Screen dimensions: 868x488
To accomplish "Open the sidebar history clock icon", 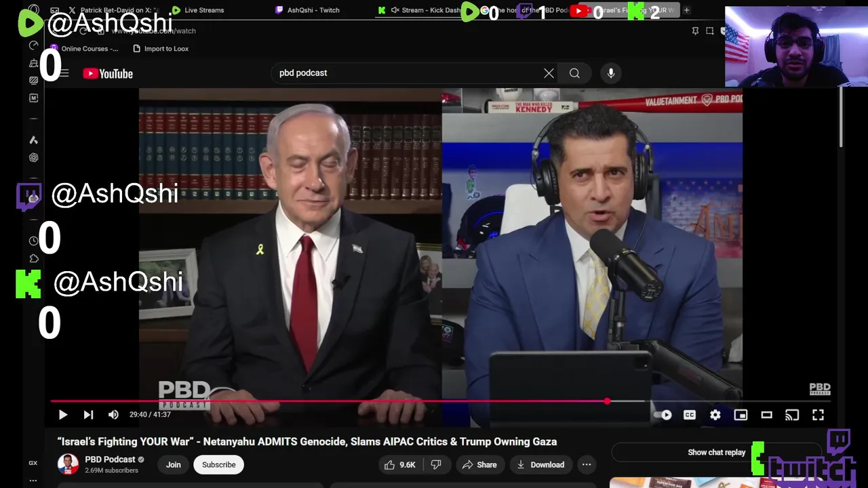I will (x=33, y=241).
